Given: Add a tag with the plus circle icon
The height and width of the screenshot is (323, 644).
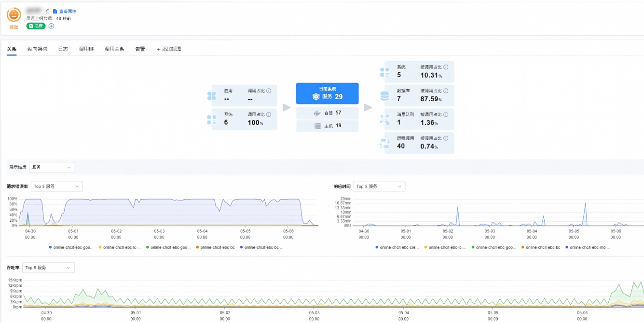Looking at the screenshot, I should click(51, 26).
